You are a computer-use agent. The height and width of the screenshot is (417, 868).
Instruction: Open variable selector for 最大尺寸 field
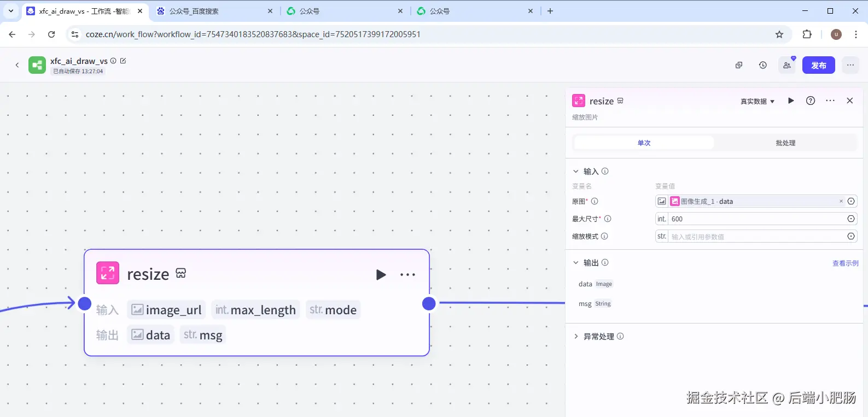pos(851,219)
